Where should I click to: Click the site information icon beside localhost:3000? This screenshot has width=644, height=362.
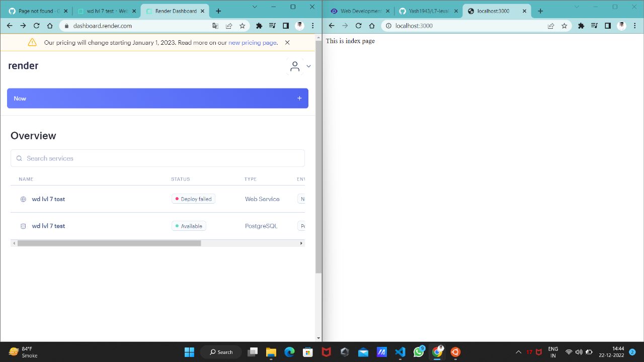coord(388,26)
